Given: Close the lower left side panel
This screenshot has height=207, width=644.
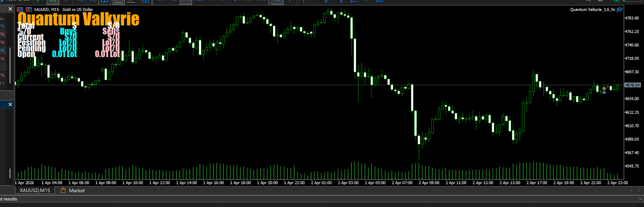Looking at the screenshot, I should 10,104.
